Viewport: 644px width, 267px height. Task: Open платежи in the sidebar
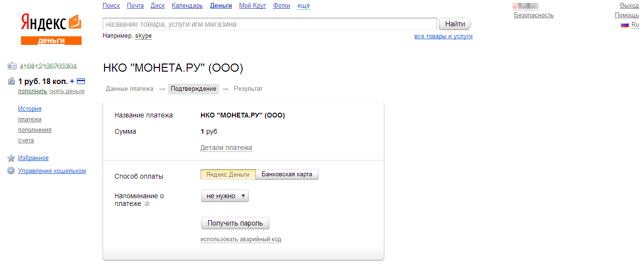coord(30,119)
